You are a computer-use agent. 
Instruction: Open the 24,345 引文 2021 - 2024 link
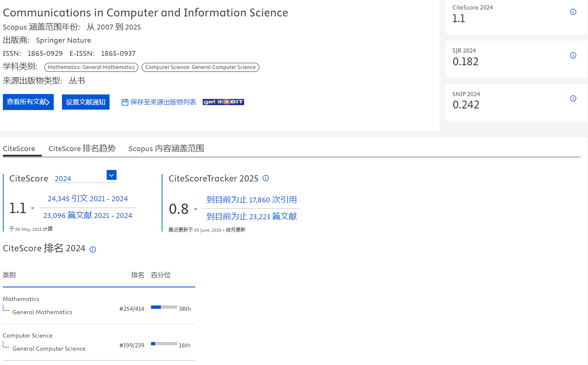[88, 199]
